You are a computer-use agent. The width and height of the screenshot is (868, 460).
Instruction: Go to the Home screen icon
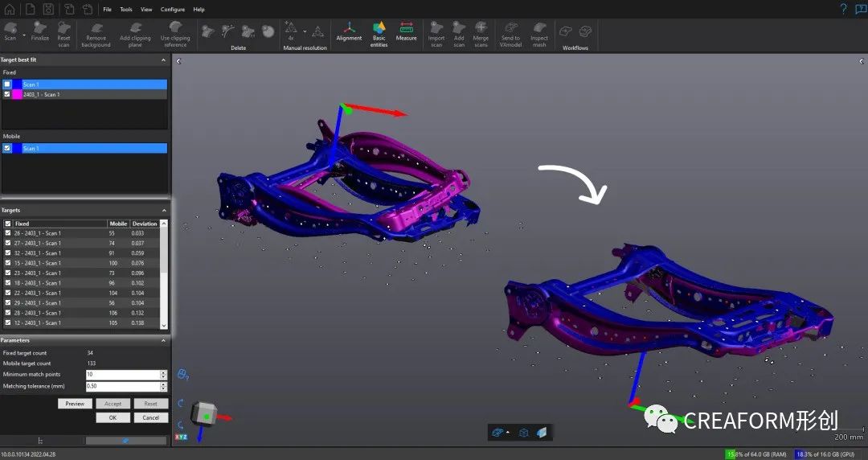[10, 9]
